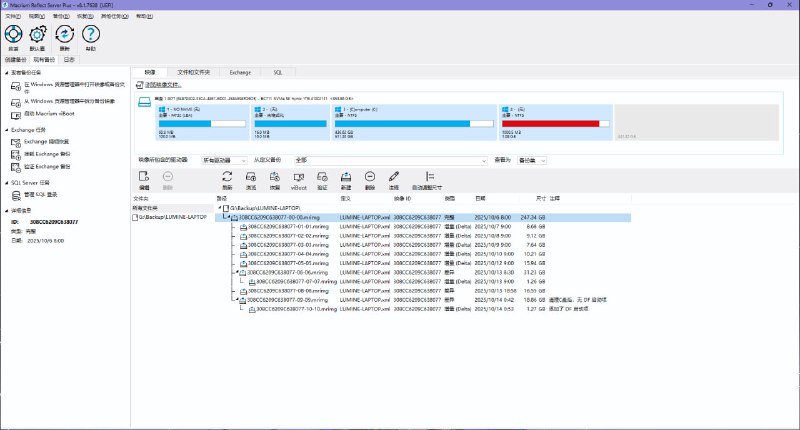Click the browse for image file link
The image size is (800, 430).
168,85
